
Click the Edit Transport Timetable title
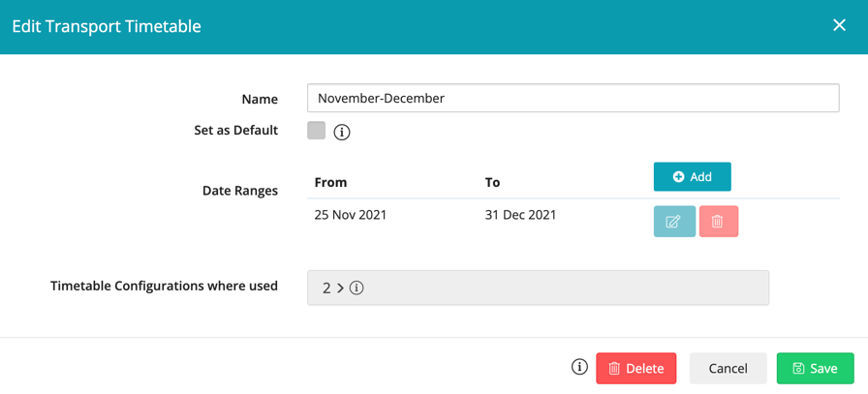click(107, 26)
